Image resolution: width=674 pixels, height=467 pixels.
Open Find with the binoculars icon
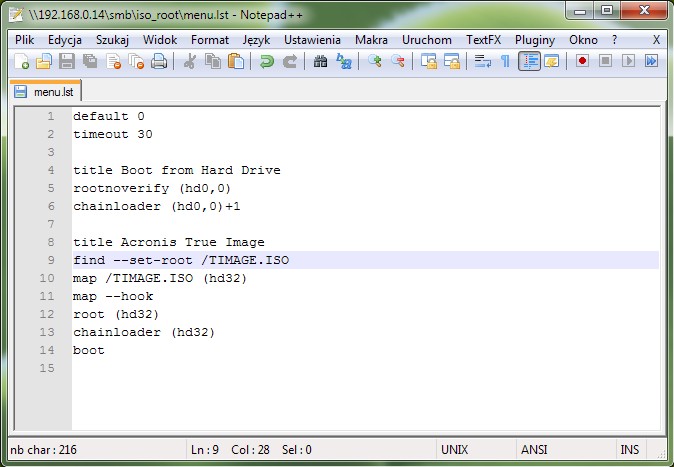click(x=320, y=61)
